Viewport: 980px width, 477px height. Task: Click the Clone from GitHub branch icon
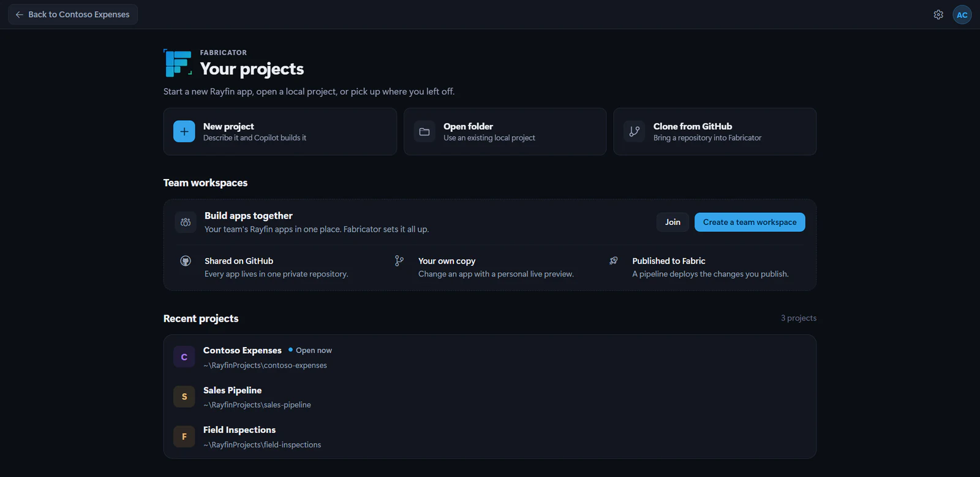coord(634,131)
